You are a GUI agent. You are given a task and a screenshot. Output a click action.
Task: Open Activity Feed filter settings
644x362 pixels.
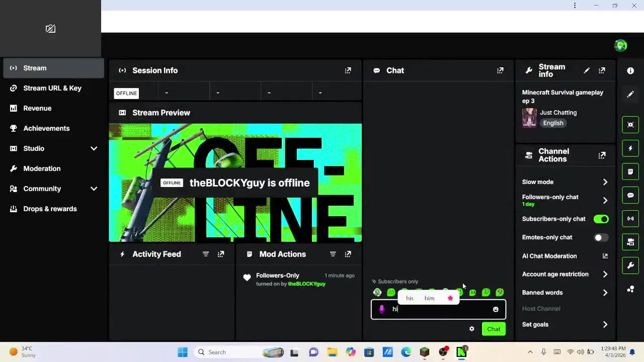(x=206, y=254)
